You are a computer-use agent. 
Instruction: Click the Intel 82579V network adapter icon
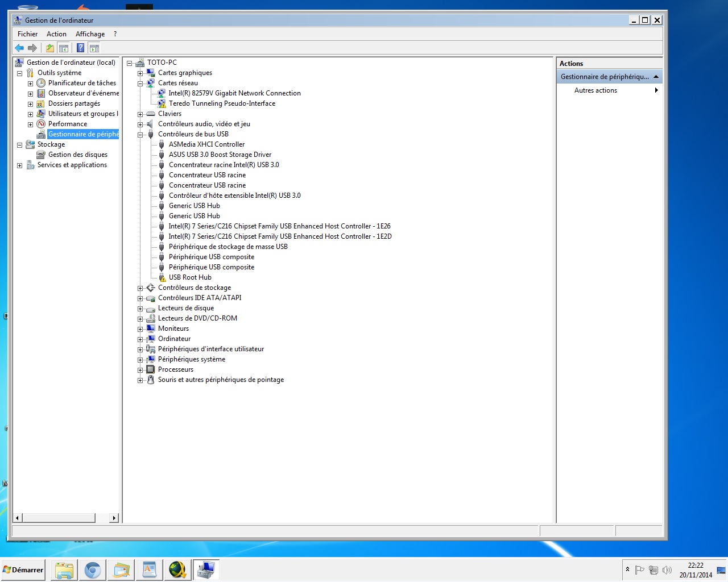[162, 93]
